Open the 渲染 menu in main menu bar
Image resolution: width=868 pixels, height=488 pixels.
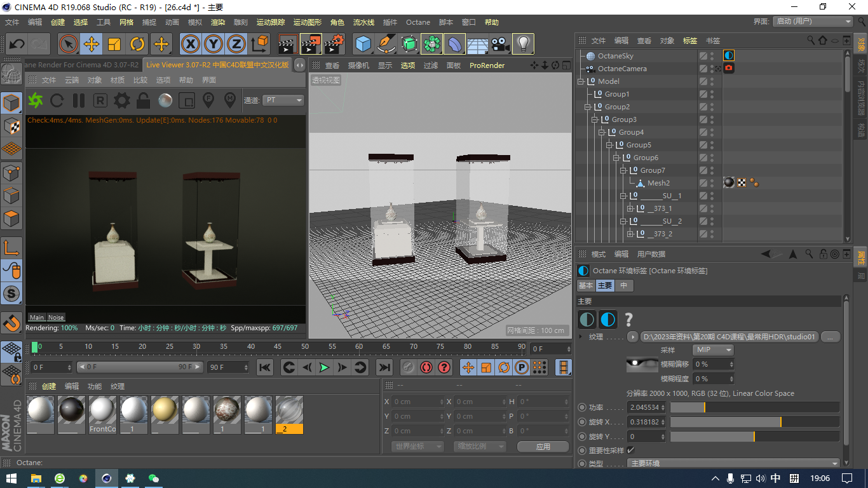pos(218,22)
